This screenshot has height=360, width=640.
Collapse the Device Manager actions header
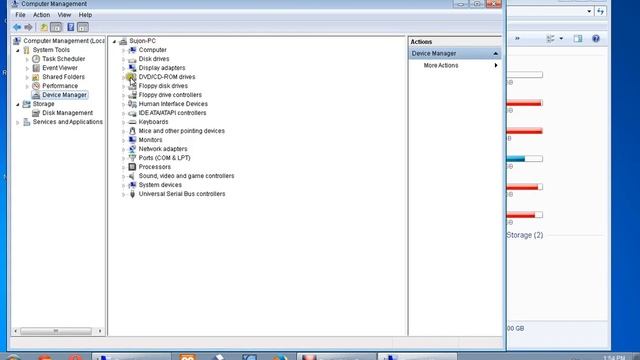496,53
